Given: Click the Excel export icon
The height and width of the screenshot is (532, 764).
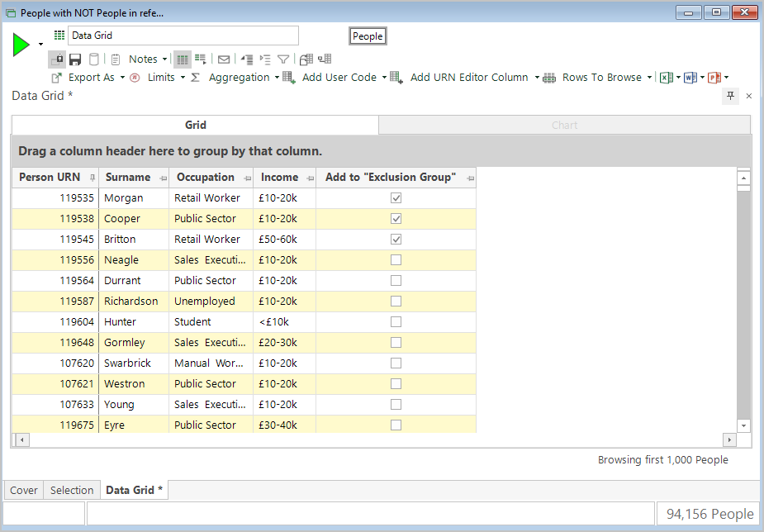Looking at the screenshot, I should (666, 78).
